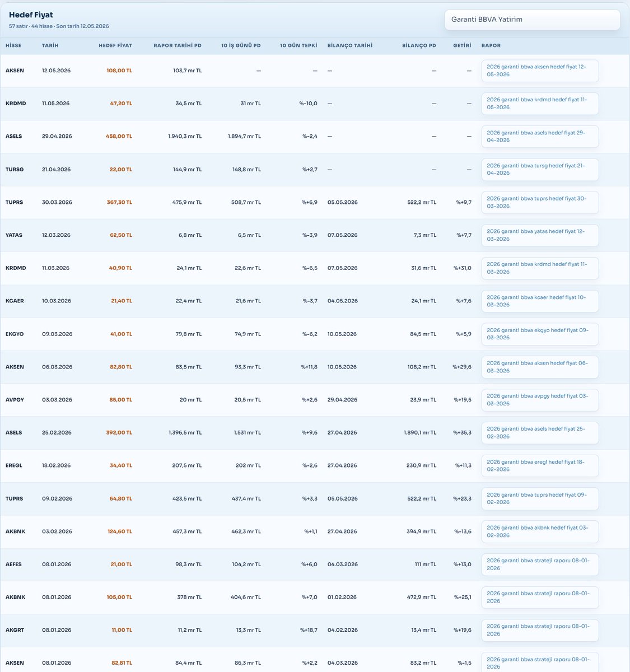
Task: Select AVPGY ticker in the table
Action: (15, 400)
